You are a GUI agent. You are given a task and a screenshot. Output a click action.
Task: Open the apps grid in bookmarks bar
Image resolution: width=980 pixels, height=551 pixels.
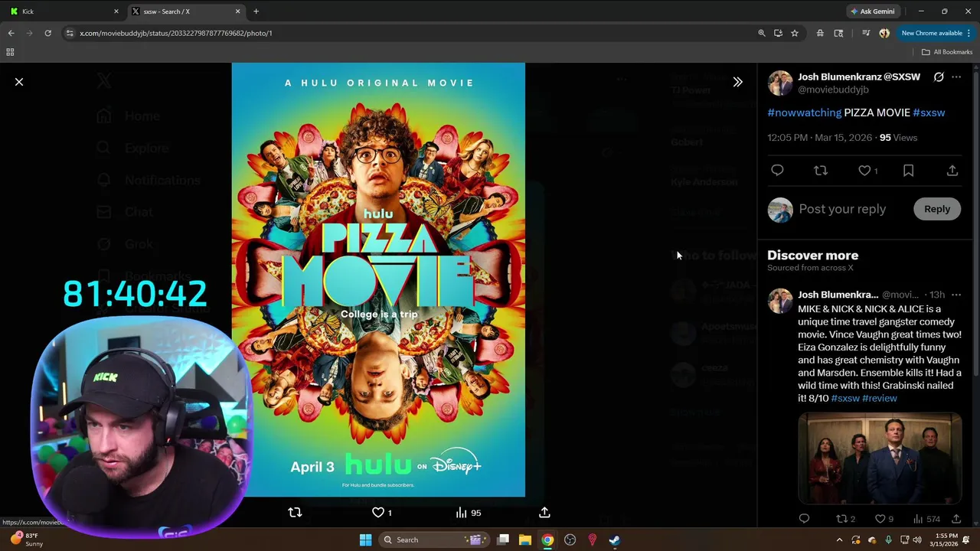point(10,52)
